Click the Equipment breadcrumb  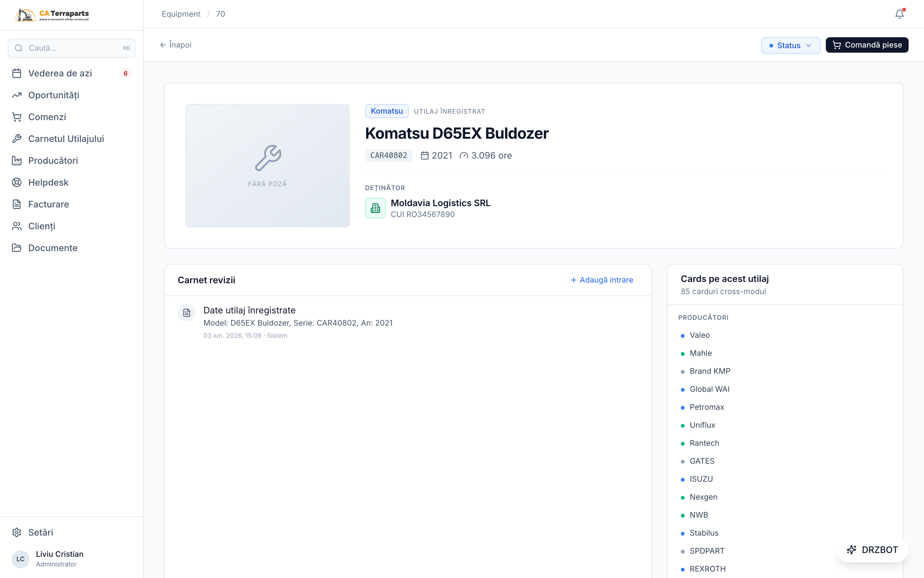click(x=181, y=14)
